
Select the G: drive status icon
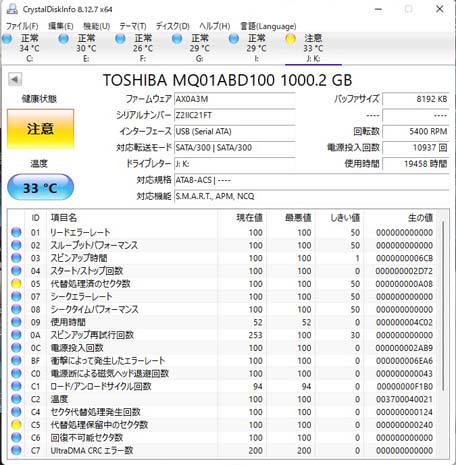coord(177,39)
